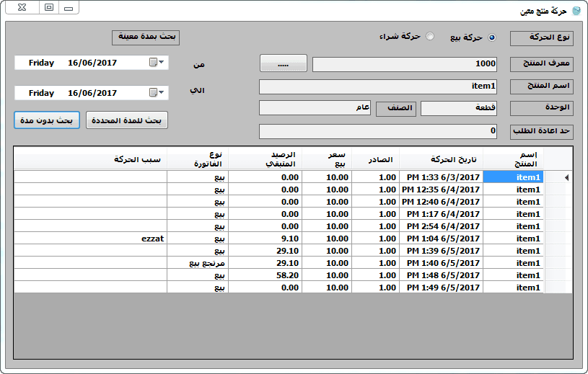Select the حركة شراء radio button
Image resolution: width=588 pixels, height=374 pixels.
[430, 37]
